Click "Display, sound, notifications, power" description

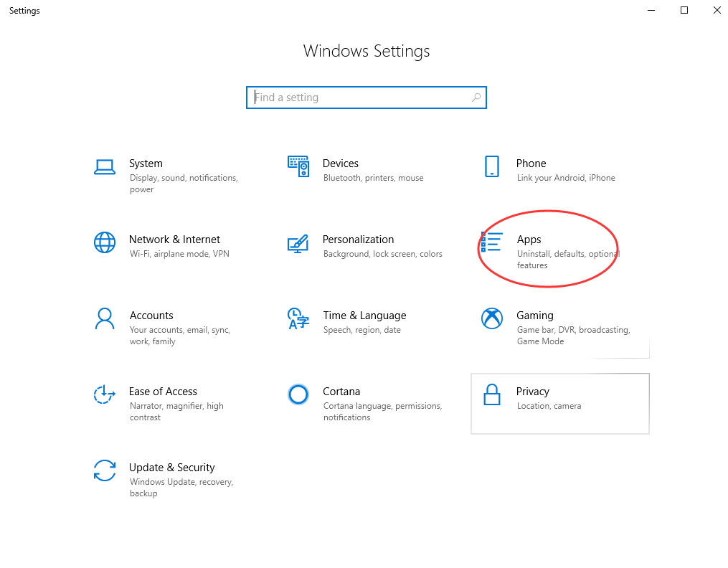184,184
